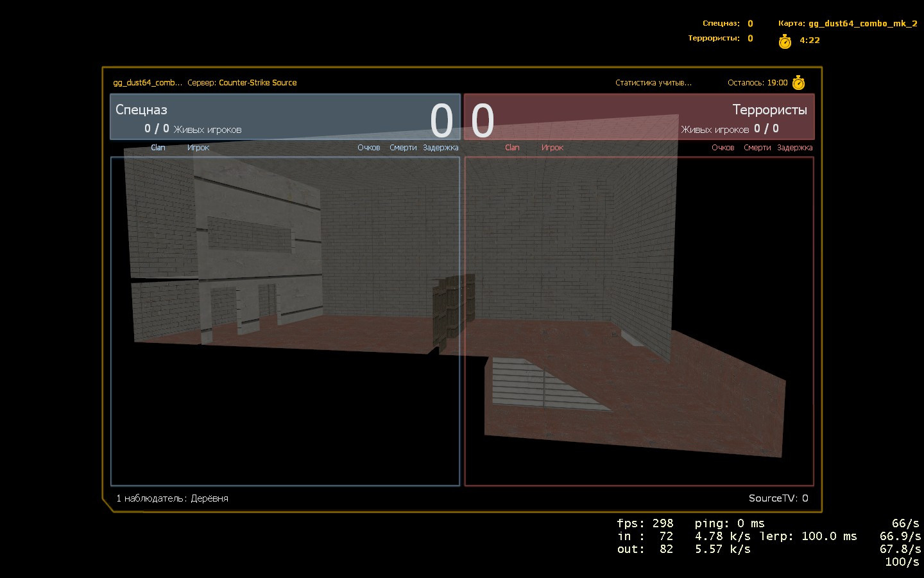Click the Clan column header under Террористы
The image size is (924, 578).
[x=512, y=148]
